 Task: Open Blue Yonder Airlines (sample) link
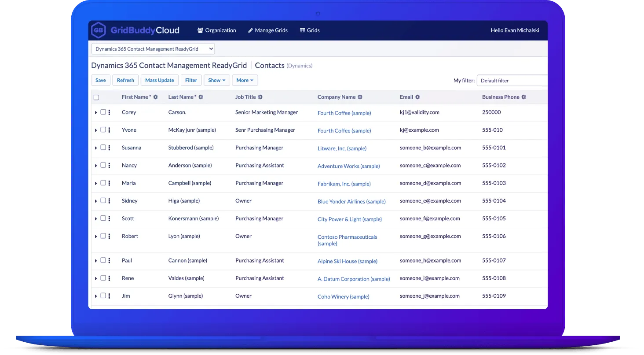351,201
